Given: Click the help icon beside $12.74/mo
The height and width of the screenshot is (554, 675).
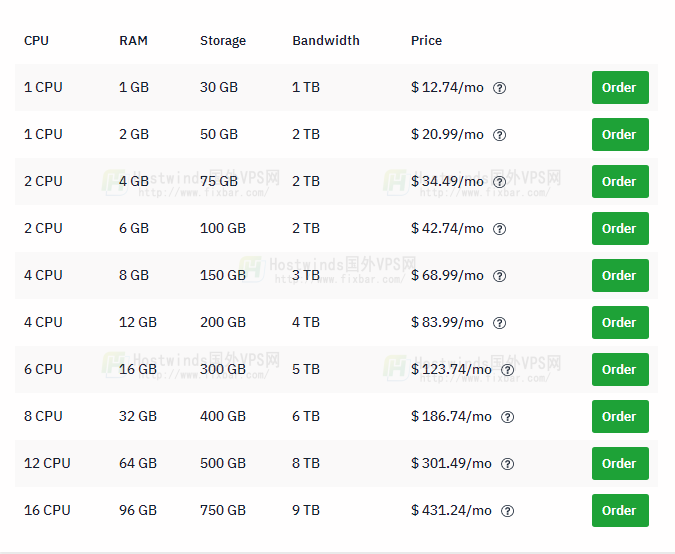Looking at the screenshot, I should coord(499,88).
